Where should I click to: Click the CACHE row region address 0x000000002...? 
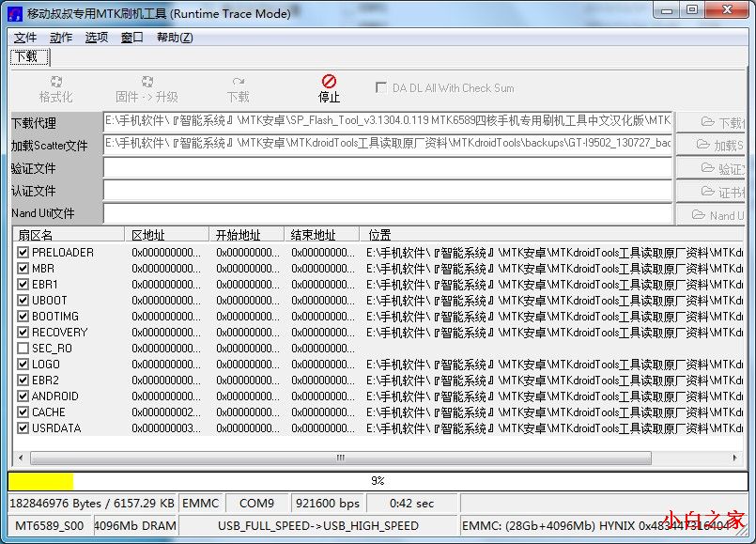(166, 412)
